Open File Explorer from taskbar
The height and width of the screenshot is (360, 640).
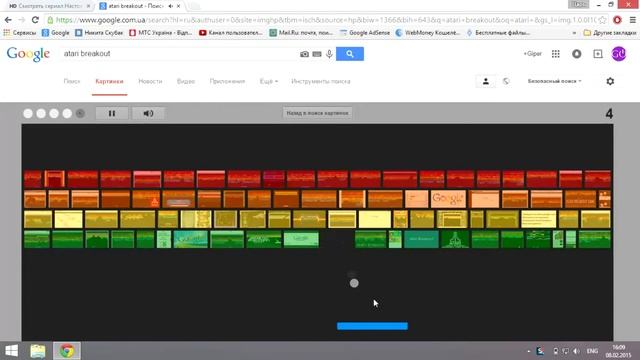[x=38, y=351]
